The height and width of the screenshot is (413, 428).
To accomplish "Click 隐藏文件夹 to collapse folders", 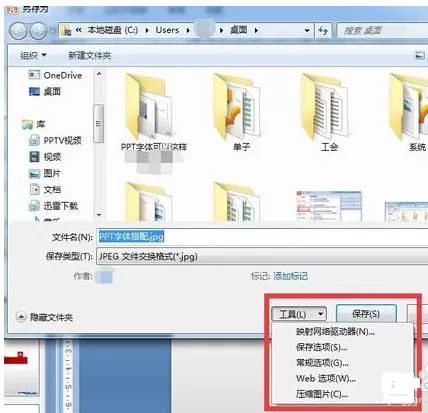I will [45, 317].
